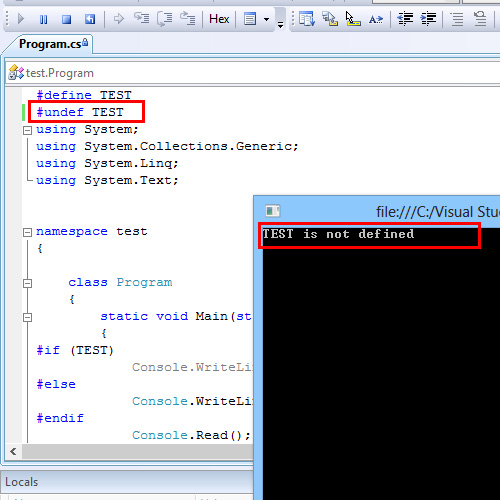Click the Increase Indent icon
The height and width of the screenshot is (500, 500).
tap(428, 19)
